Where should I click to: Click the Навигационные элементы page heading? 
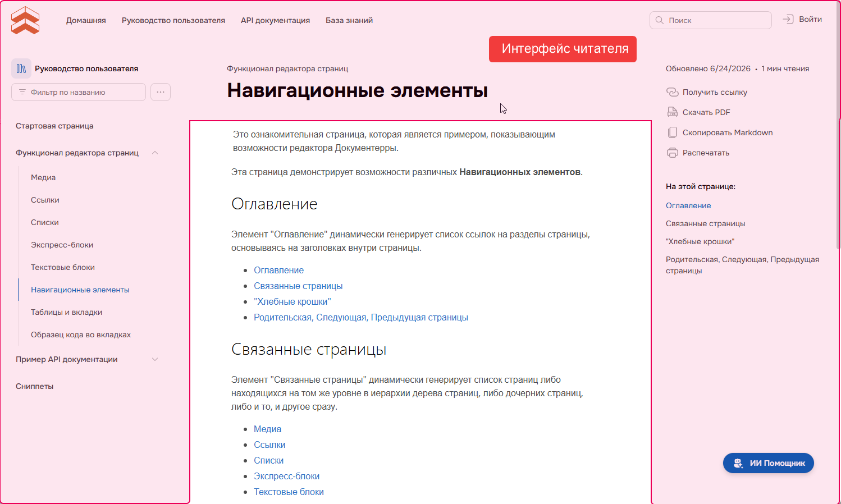coord(357,90)
